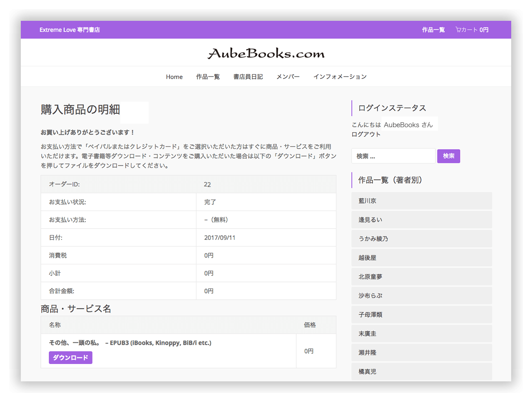Open author 藍川京 in sidebar list
The height and width of the screenshot is (408, 532).
pyautogui.click(x=422, y=201)
